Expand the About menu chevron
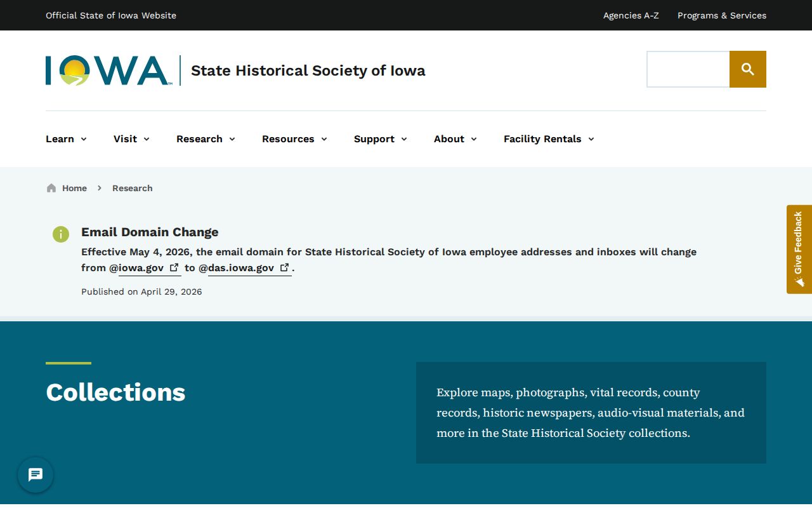The image size is (812, 508). point(474,139)
